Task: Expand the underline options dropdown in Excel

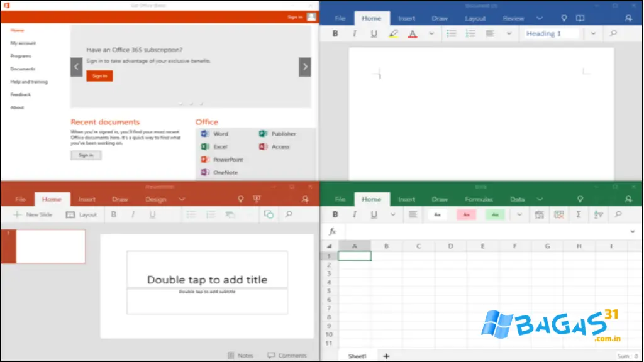Action: pyautogui.click(x=392, y=214)
